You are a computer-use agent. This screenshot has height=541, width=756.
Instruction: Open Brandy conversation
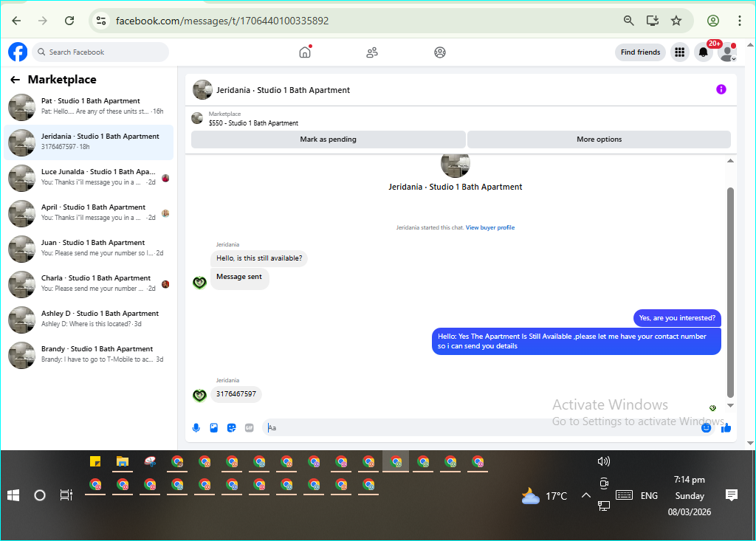point(89,355)
